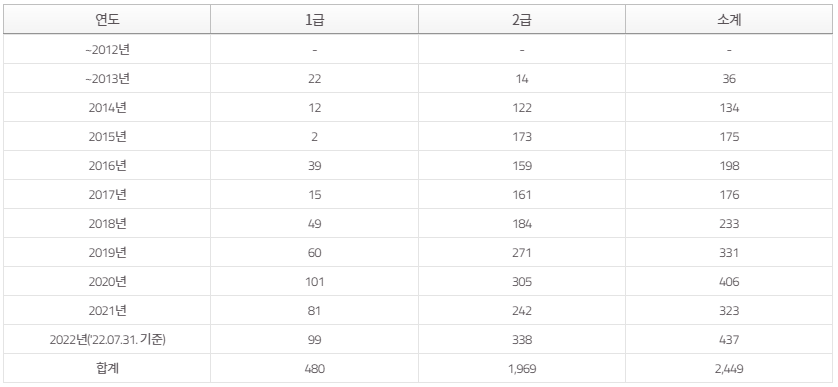Click the 2019년 year cell

pyautogui.click(x=107, y=252)
